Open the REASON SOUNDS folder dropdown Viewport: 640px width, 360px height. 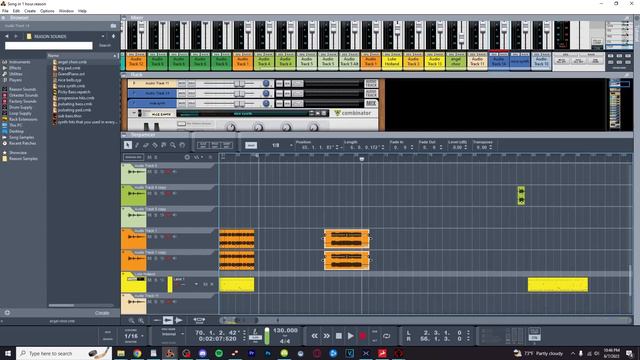click(102, 36)
